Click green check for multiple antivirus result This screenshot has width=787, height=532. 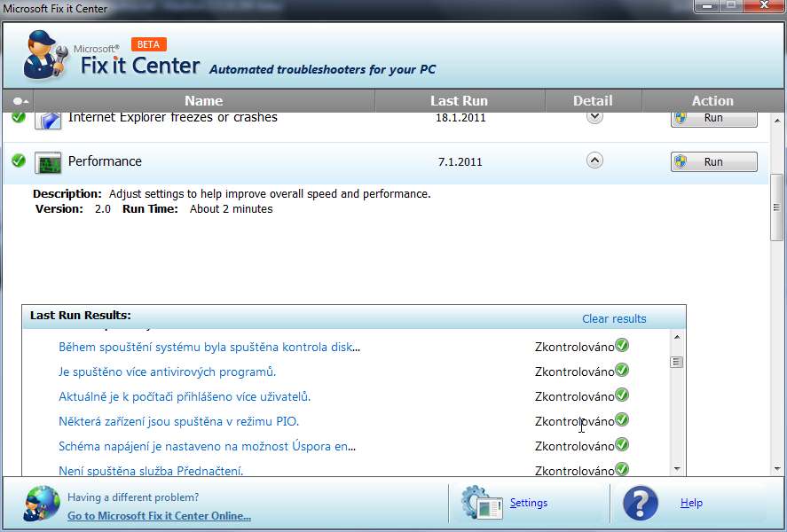(x=622, y=370)
